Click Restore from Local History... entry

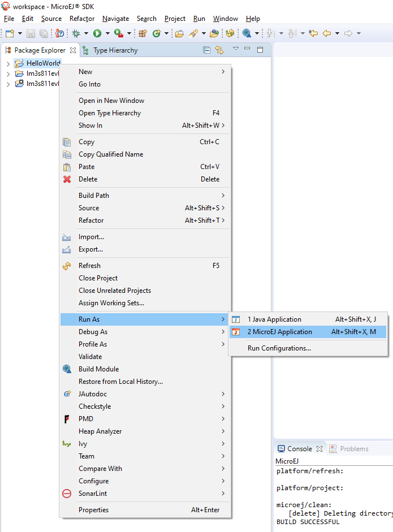[x=145, y=382]
